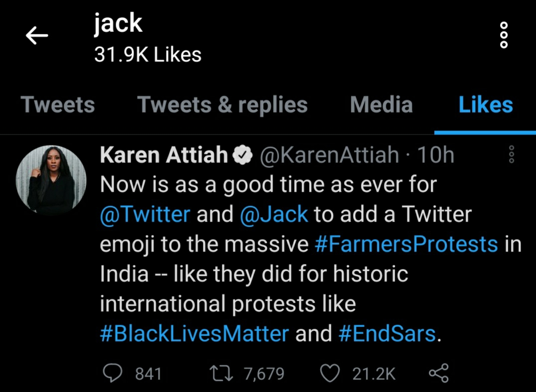
Task: Open the #FarmersProtests hashtag
Action: click(406, 245)
